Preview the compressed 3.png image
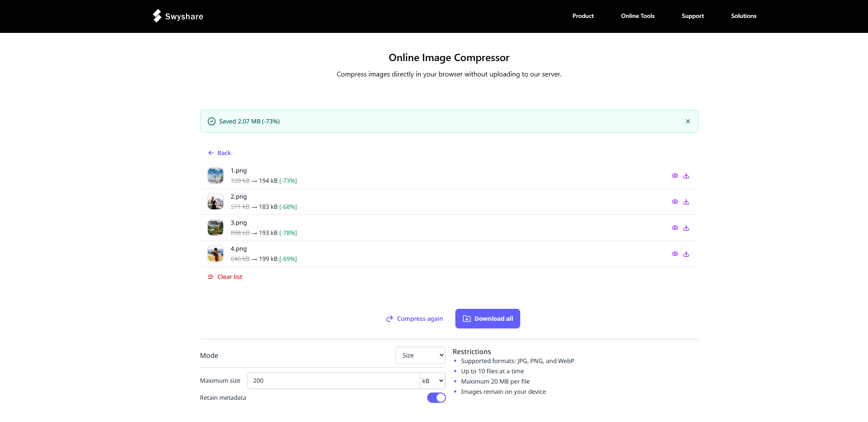 click(x=675, y=228)
